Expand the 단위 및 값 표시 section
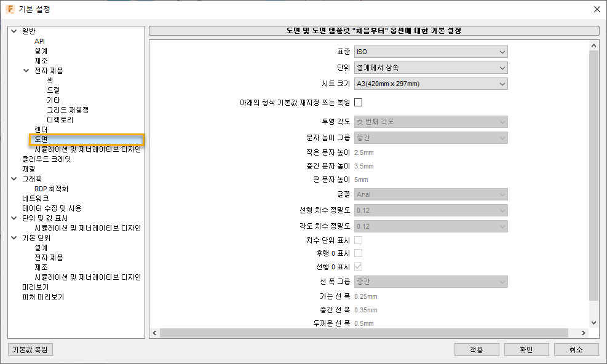The width and height of the screenshot is (607, 364). pyautogui.click(x=14, y=218)
